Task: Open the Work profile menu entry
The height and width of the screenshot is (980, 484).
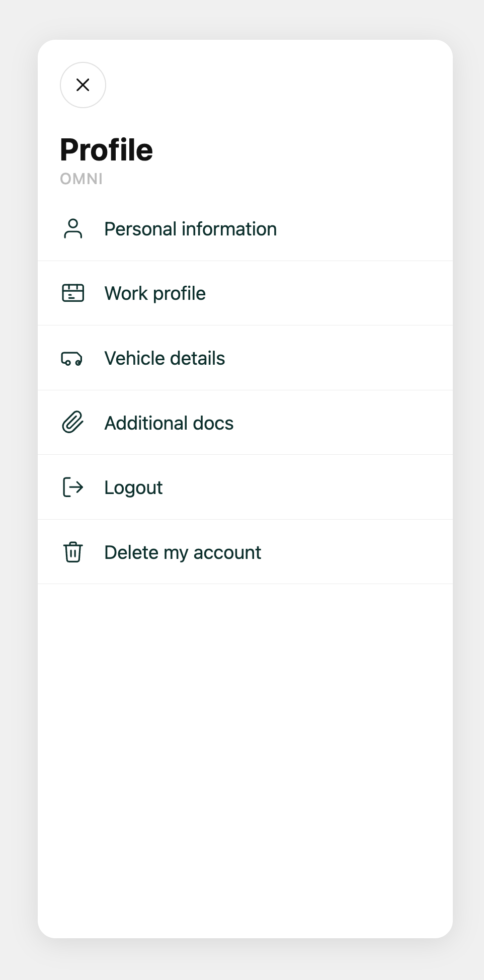Action: point(245,293)
